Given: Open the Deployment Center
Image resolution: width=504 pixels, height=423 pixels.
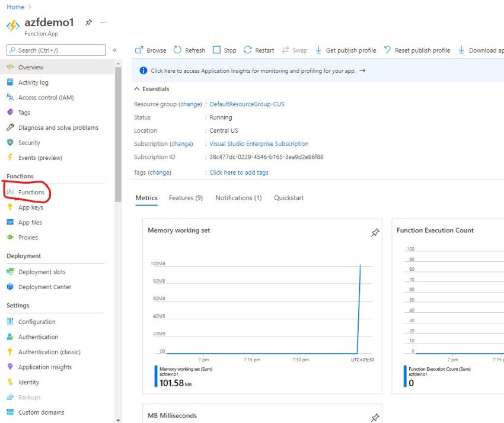Looking at the screenshot, I should pyautogui.click(x=44, y=287).
